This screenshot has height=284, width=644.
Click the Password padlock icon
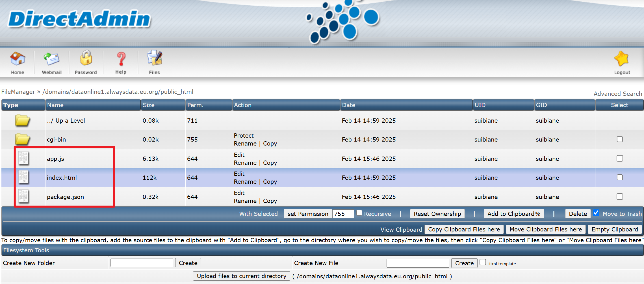[x=86, y=58]
